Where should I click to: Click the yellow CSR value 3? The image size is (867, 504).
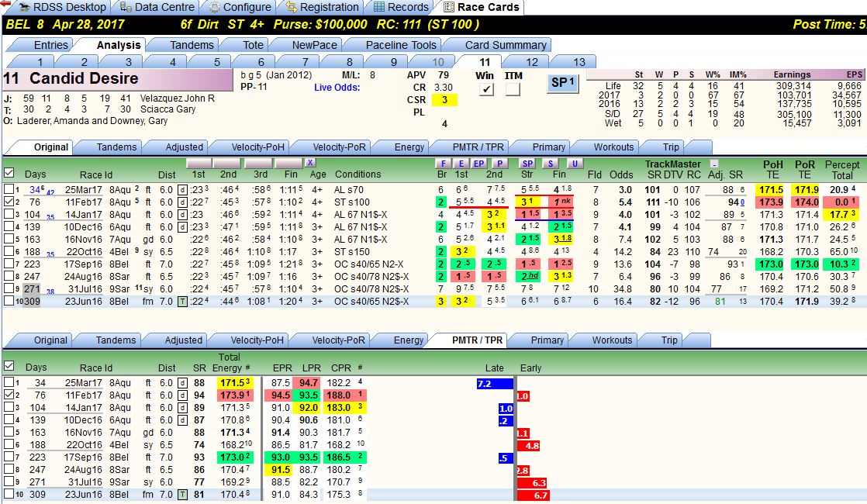coord(444,100)
